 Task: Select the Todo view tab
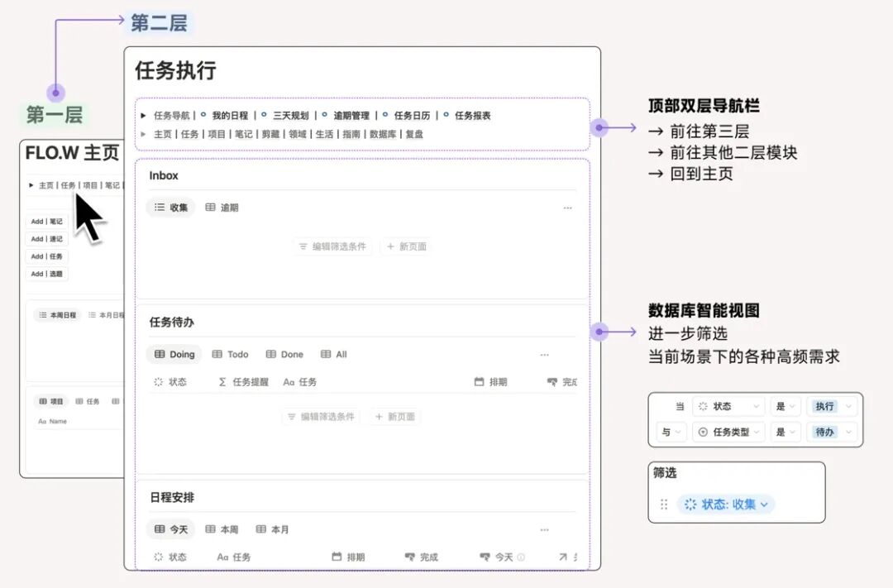[230, 355]
